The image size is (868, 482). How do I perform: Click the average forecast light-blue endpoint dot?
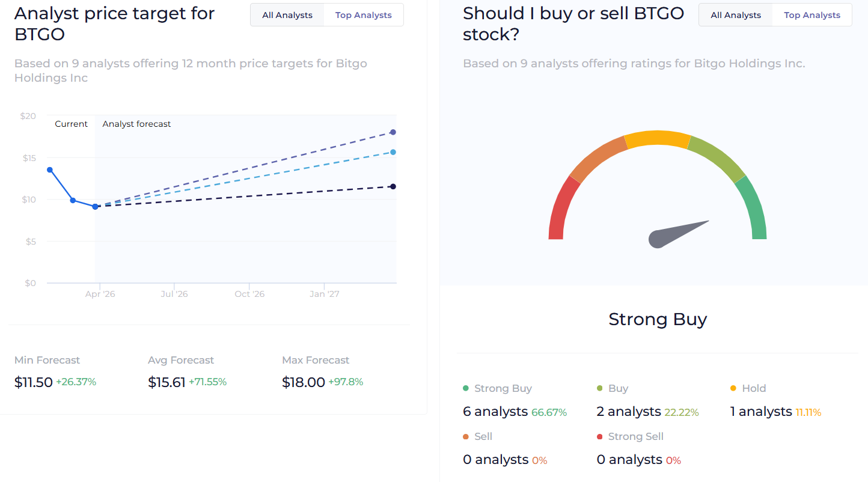[393, 152]
